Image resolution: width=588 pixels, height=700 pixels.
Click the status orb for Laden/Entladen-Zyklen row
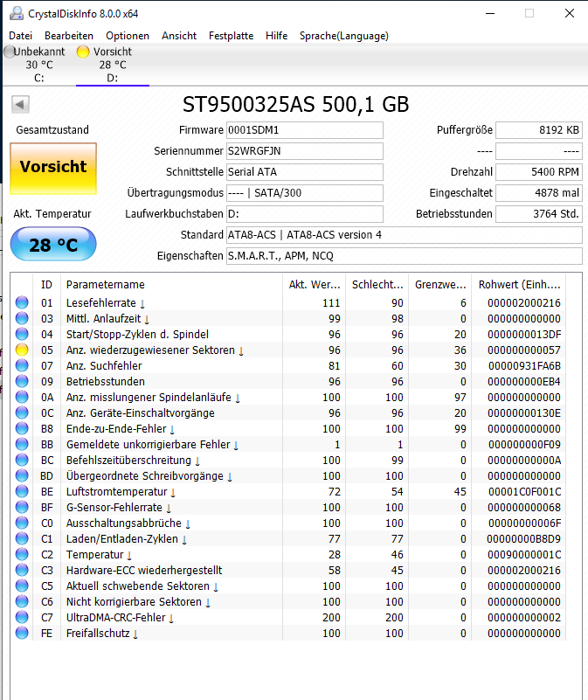click(x=22, y=538)
